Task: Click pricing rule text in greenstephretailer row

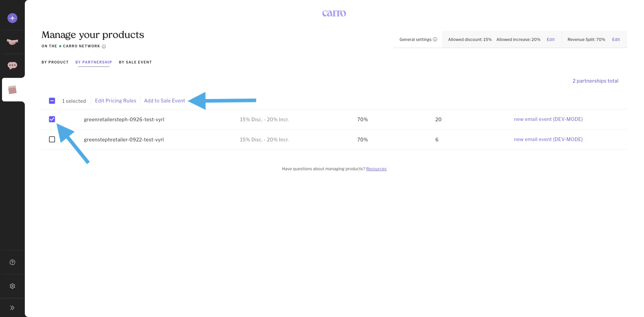Action: 264,140
